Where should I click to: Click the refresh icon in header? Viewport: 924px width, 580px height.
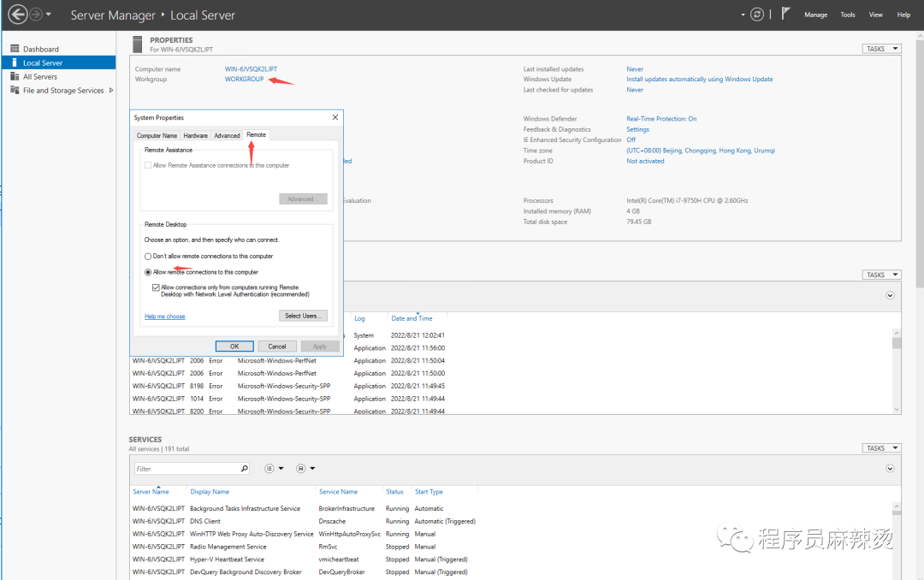[757, 15]
